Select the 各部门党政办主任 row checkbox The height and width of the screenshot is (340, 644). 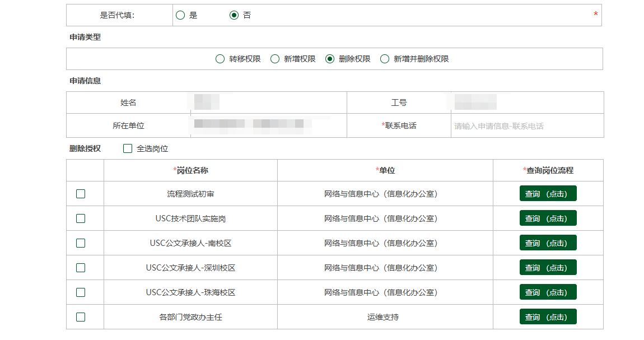pyautogui.click(x=81, y=317)
